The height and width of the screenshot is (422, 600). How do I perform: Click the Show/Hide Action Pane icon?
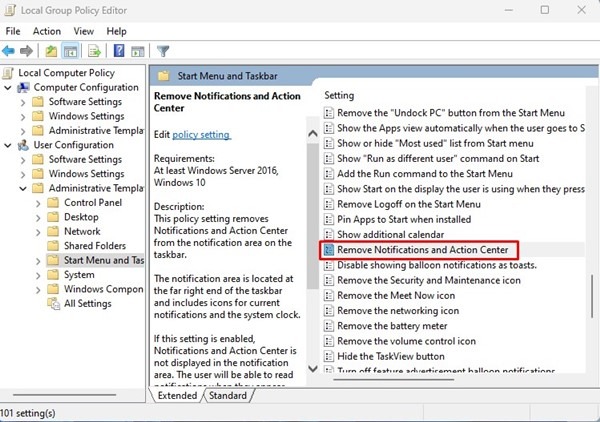click(x=137, y=51)
